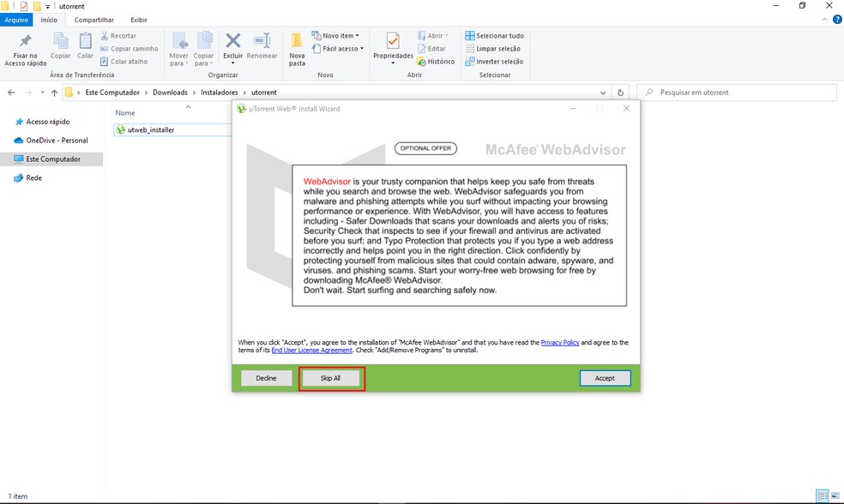Open the End User License Agreement link
Image resolution: width=844 pixels, height=504 pixels.
point(312,351)
